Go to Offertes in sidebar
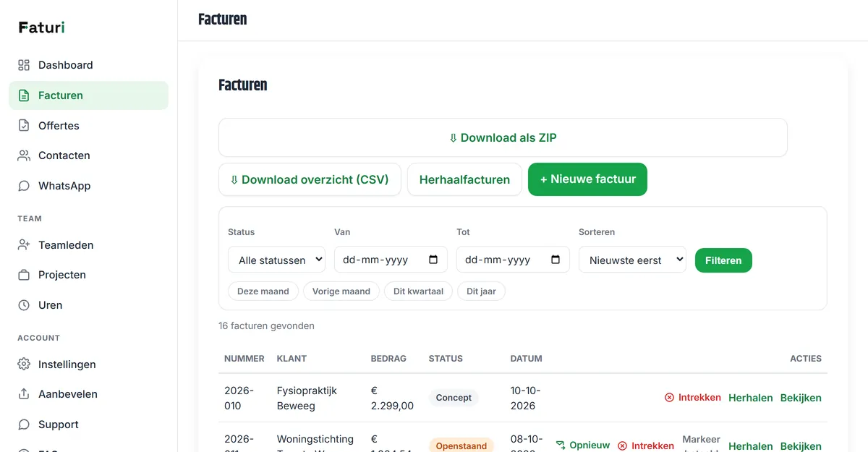 coord(88,125)
